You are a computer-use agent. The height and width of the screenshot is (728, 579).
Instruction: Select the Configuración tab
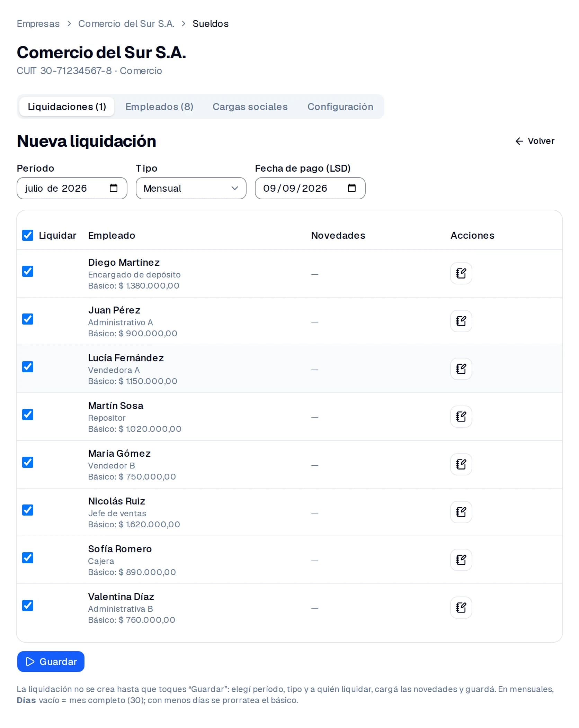tap(340, 107)
